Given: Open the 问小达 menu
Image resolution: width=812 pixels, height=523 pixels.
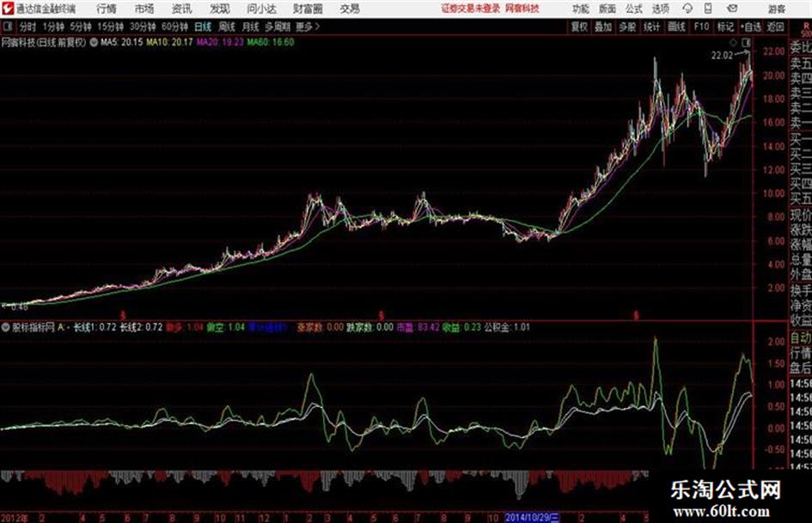Looking at the screenshot, I should click(x=262, y=9).
